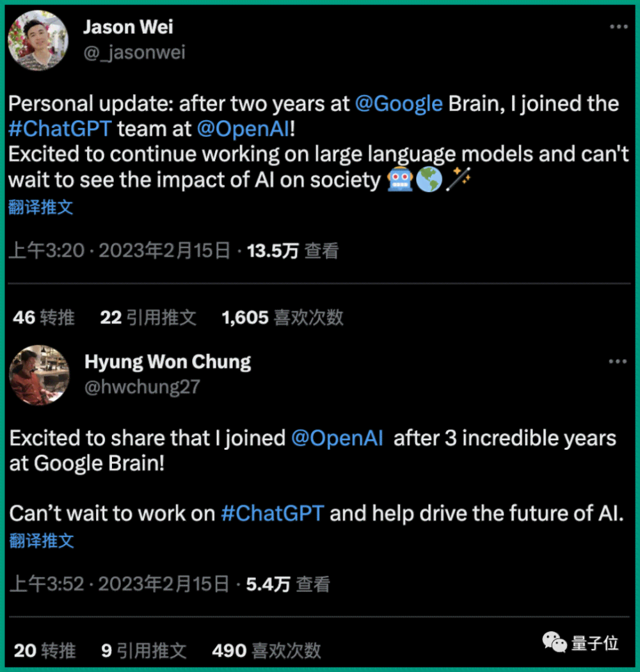Click 翻译推文 under Jason Wei's tweet
The height and width of the screenshot is (672, 640).
pyautogui.click(x=41, y=207)
